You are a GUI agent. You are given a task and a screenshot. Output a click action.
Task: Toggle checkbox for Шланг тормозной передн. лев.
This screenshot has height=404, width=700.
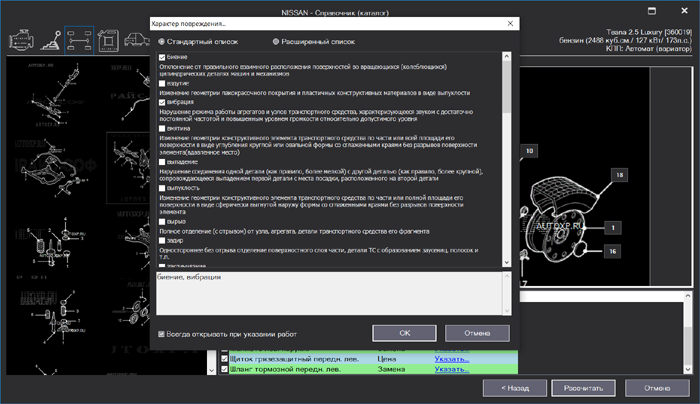[225, 369]
